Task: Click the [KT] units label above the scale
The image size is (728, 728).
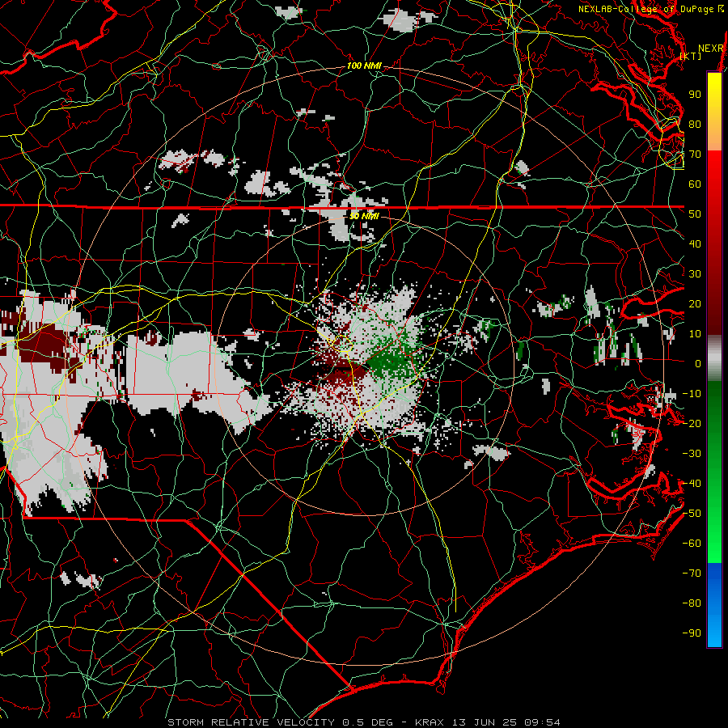Action: 691,56
